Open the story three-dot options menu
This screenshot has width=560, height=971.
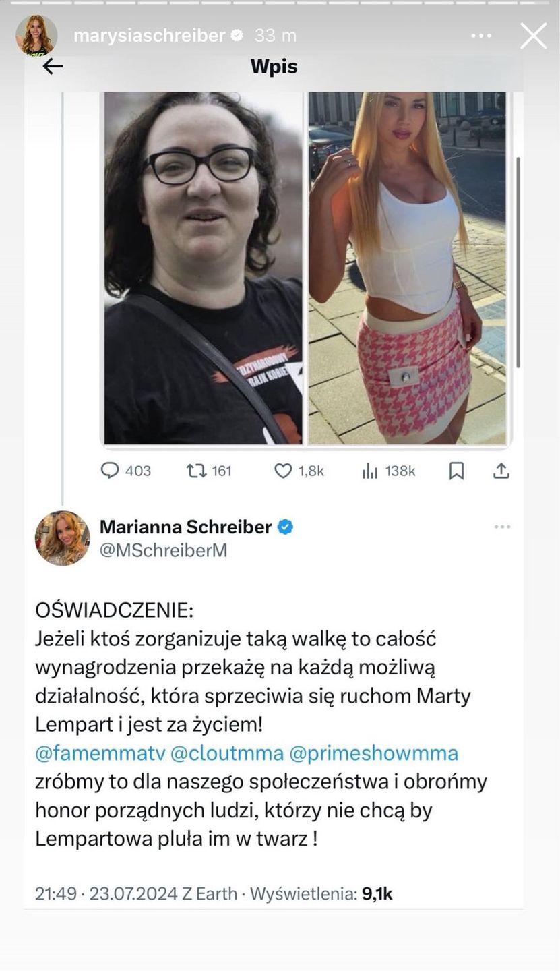click(x=481, y=36)
